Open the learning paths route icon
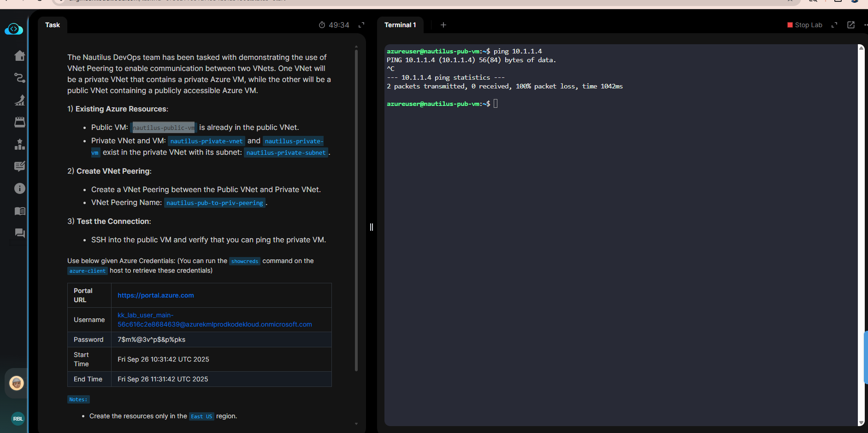Viewport: 868px width, 433px height. (x=19, y=78)
